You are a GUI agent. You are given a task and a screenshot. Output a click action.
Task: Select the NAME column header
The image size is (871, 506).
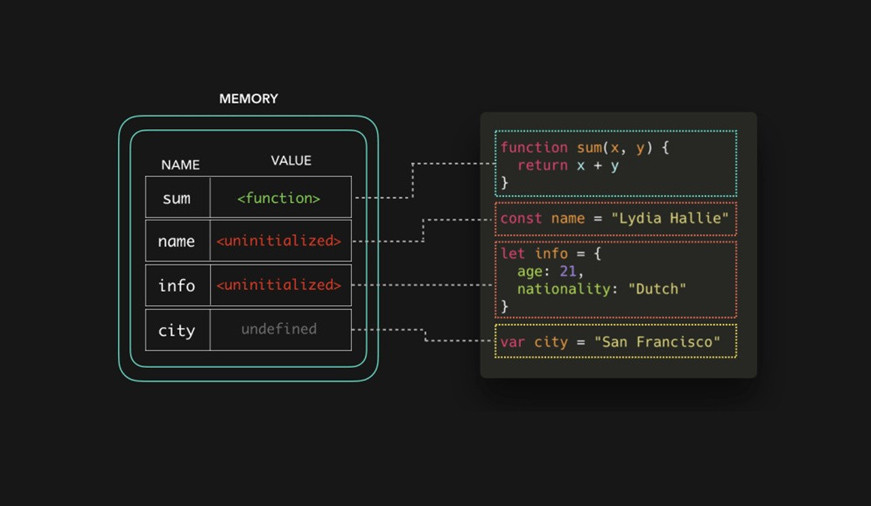coord(180,165)
